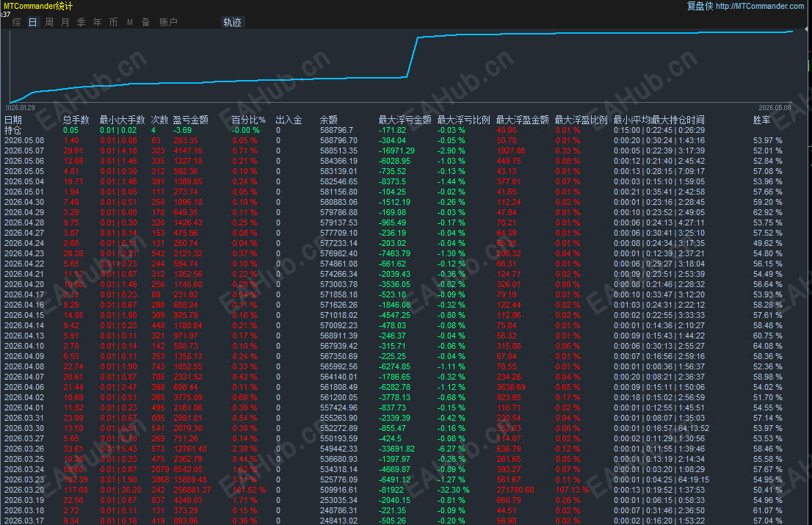Viewport: 812px width, 525px height.
Task: Click holding time 0:00:01 | 0:04:25 | 64:19:15
Action: pos(661,480)
